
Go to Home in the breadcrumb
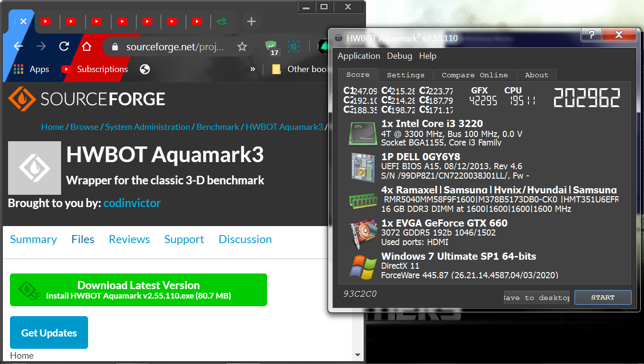[52, 127]
